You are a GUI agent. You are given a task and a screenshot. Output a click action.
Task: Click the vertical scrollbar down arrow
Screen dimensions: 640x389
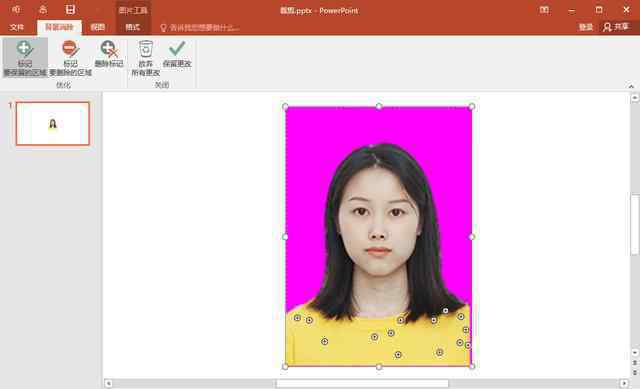(x=635, y=352)
